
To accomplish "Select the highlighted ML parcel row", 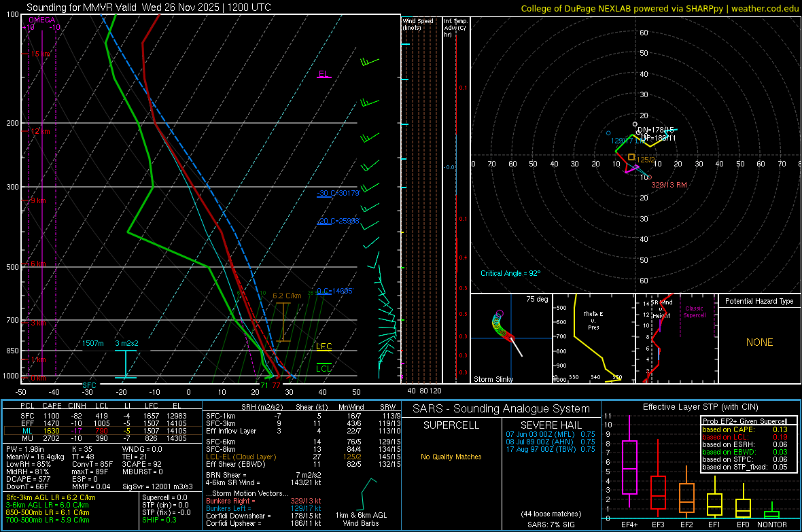I will pyautogui.click(x=102, y=431).
